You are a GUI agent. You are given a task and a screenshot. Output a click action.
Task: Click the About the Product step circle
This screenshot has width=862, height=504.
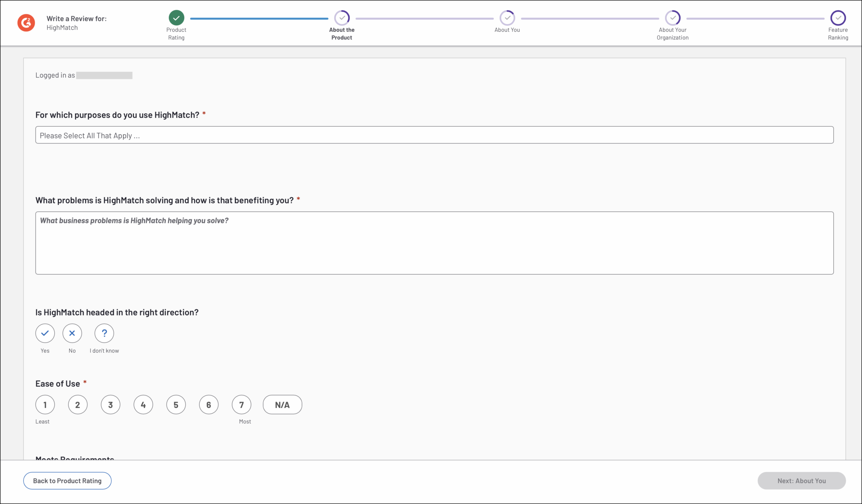(x=342, y=18)
